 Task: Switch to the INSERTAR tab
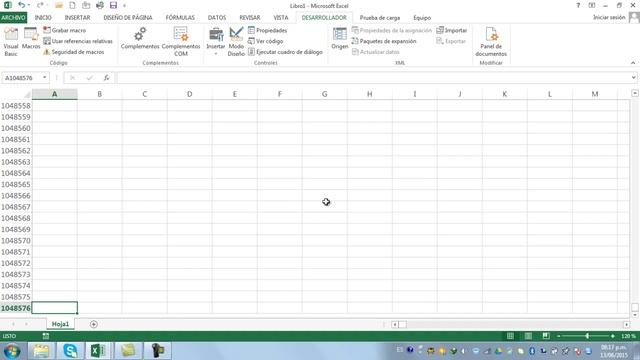77,18
